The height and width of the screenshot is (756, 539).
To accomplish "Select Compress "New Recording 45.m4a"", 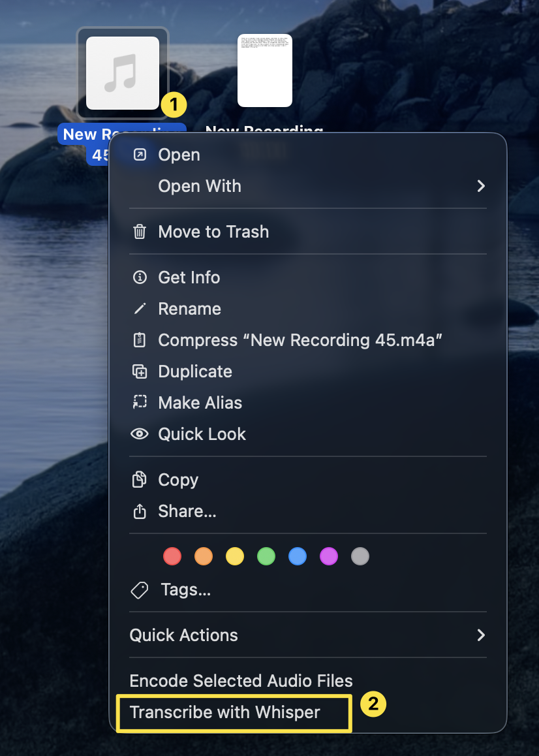I will (300, 340).
